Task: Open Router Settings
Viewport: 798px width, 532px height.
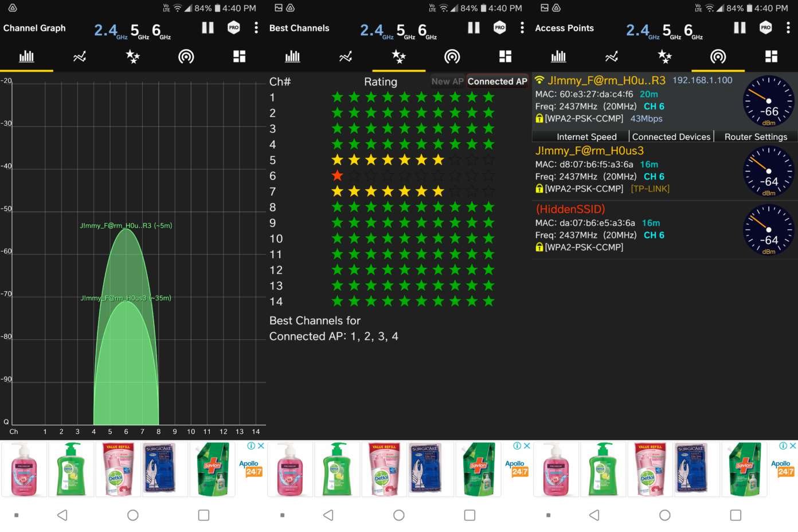Action: 756,136
